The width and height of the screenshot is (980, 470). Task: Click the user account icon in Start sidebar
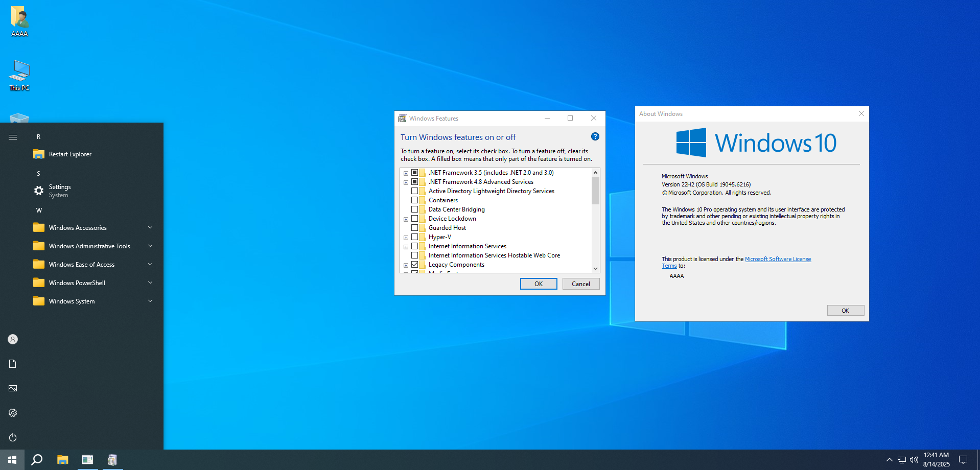pyautogui.click(x=13, y=339)
